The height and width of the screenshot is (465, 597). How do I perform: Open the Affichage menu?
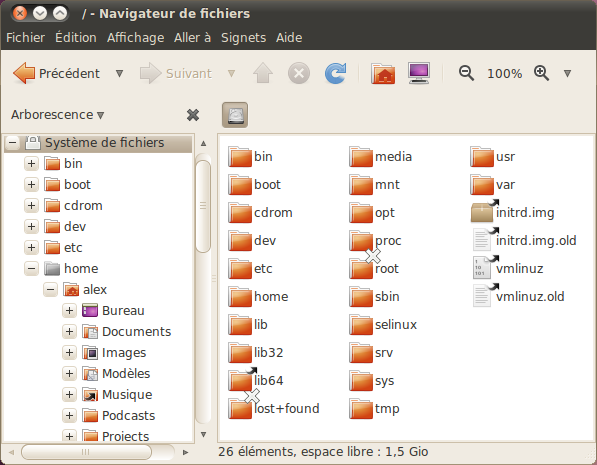pyautogui.click(x=136, y=37)
